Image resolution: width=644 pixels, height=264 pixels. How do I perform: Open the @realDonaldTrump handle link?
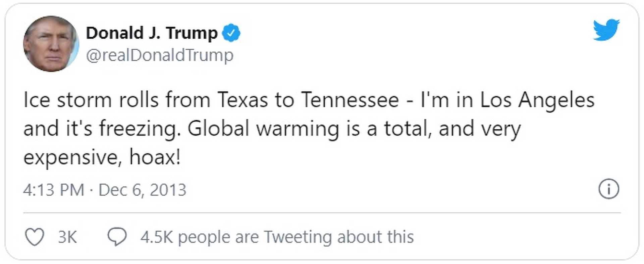pyautogui.click(x=160, y=55)
